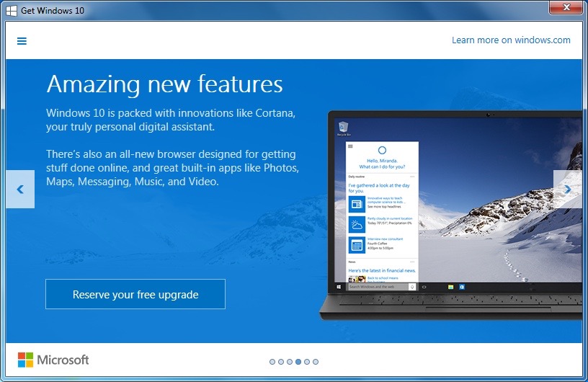
Task: Click the Recycle Bin in the laptop image
Action: pos(344,128)
